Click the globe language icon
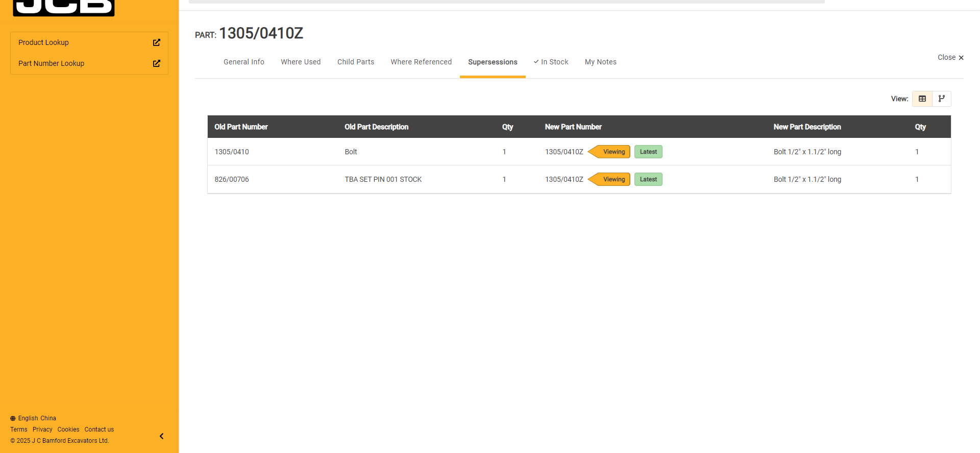The height and width of the screenshot is (453, 980). pyautogui.click(x=13, y=418)
